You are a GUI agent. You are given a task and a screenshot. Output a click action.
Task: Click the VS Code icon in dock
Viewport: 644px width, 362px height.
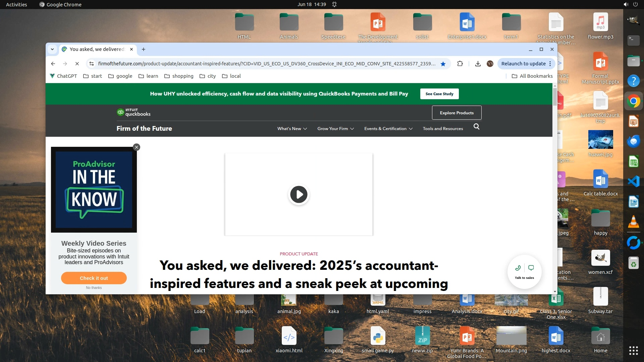click(633, 181)
